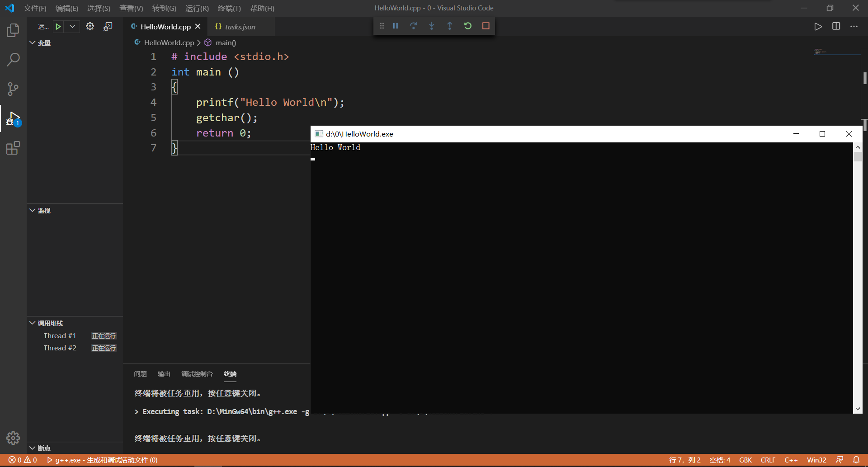Click HelloWorld.cpp in the breadcrumb
Screen dimensions: 868x467
pyautogui.click(x=169, y=42)
